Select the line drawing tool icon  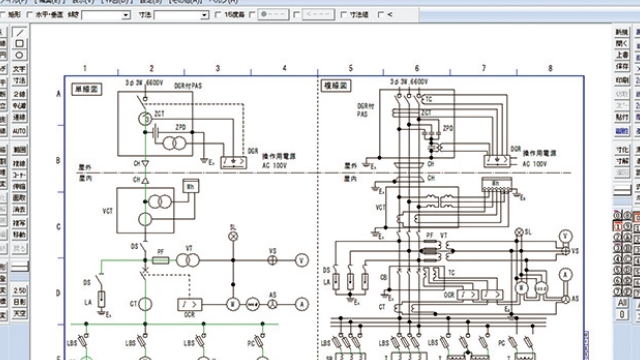coord(19,32)
